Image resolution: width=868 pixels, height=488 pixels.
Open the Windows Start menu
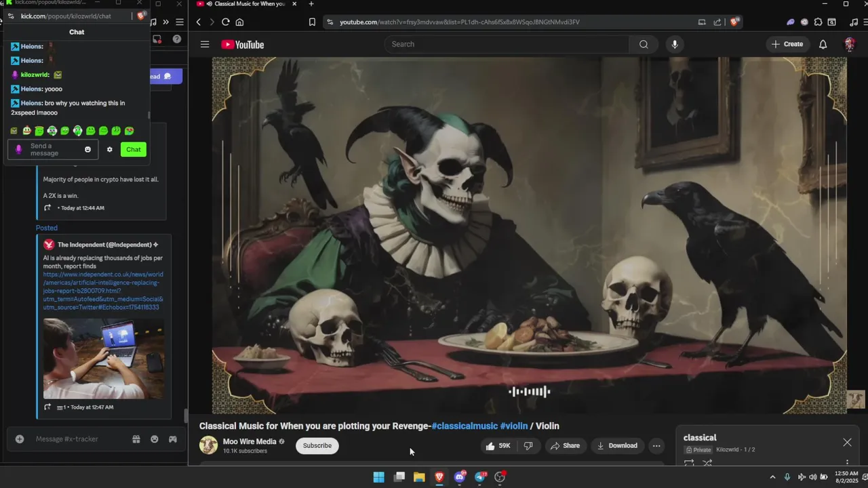pos(379,477)
